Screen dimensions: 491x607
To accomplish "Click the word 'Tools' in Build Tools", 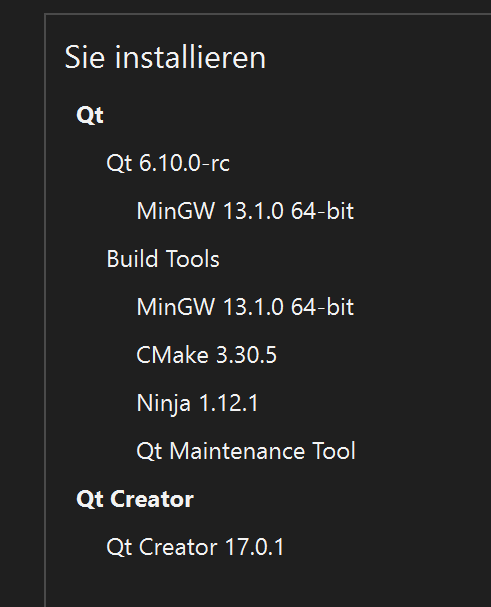I will pyautogui.click(x=189, y=259).
